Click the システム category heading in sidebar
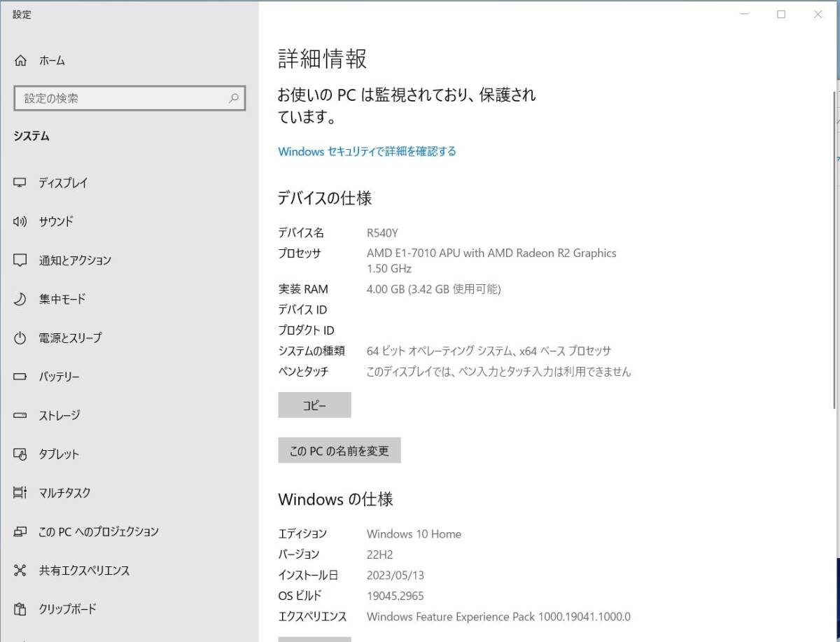This screenshot has height=642, width=840. point(31,137)
